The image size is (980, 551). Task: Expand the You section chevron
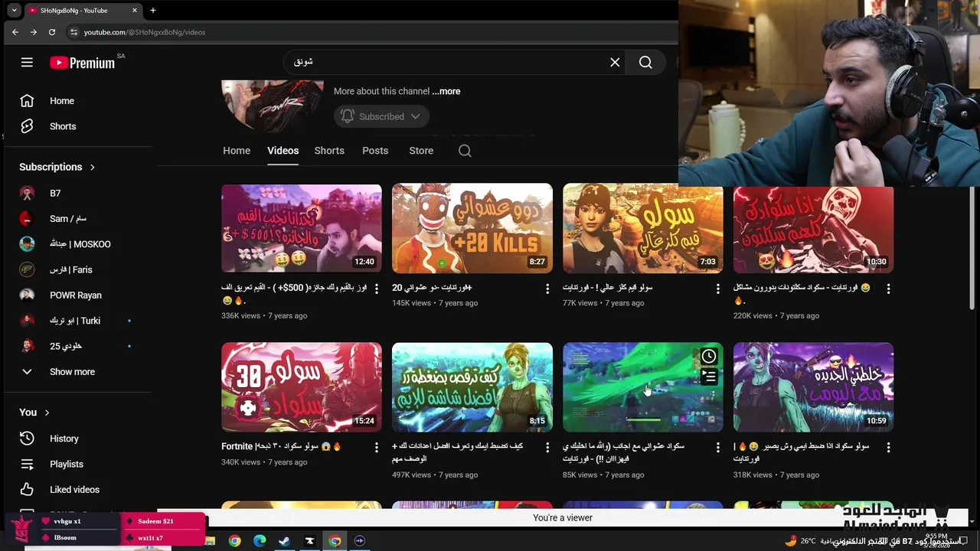(x=47, y=412)
